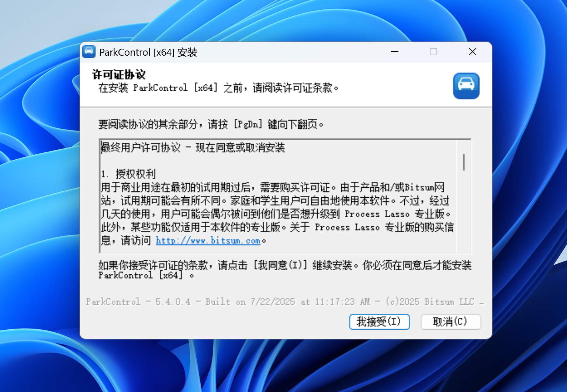Accept the license with 我接受(I) button
This screenshot has width=567, height=392.
point(380,322)
